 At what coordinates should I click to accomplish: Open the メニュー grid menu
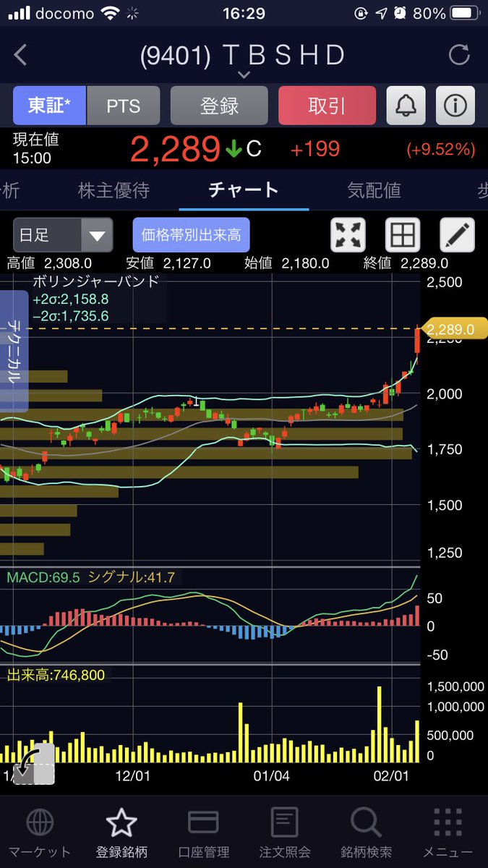click(x=448, y=833)
